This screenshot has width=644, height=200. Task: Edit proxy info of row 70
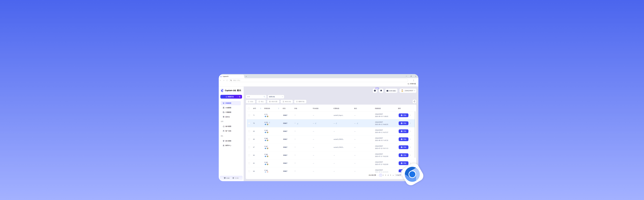pyautogui.click(x=336, y=123)
